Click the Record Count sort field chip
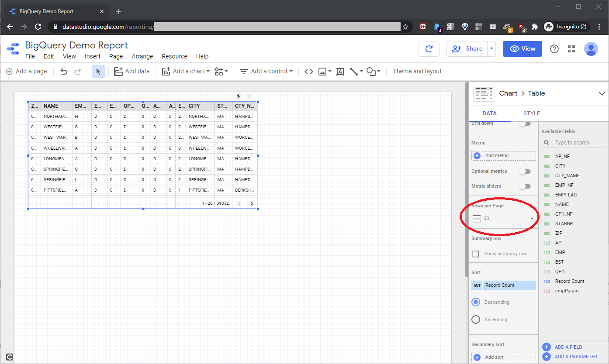609x364 pixels. [x=503, y=285]
